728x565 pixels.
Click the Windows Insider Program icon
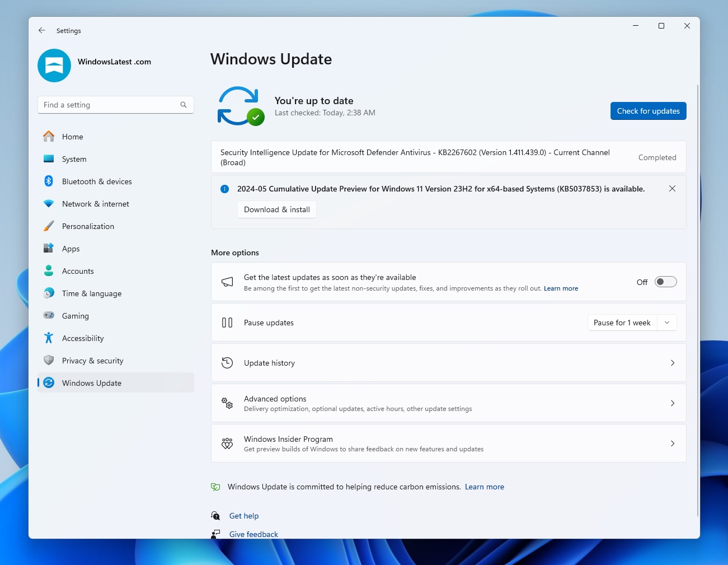tap(227, 443)
